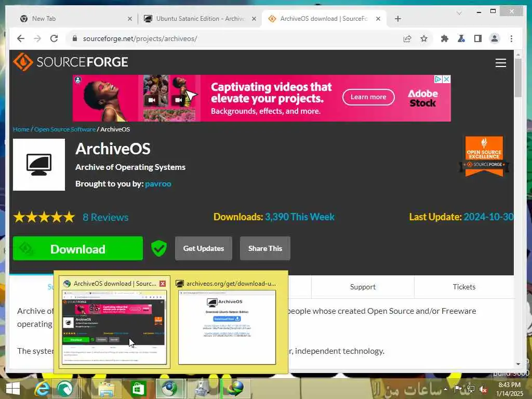The width and height of the screenshot is (532, 399).
Task: Open the Chrome profile avatar
Action: coord(495,38)
